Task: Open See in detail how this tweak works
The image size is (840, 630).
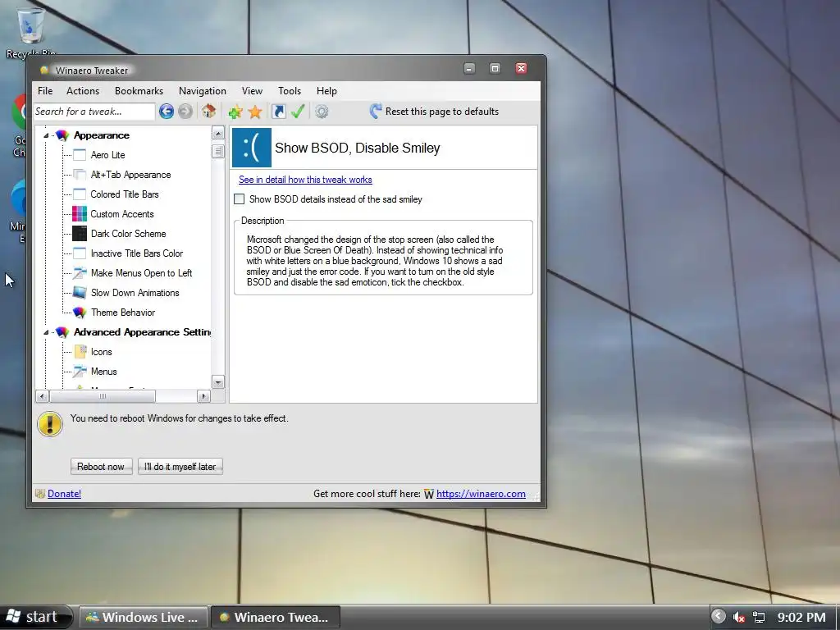Action: coord(305,180)
